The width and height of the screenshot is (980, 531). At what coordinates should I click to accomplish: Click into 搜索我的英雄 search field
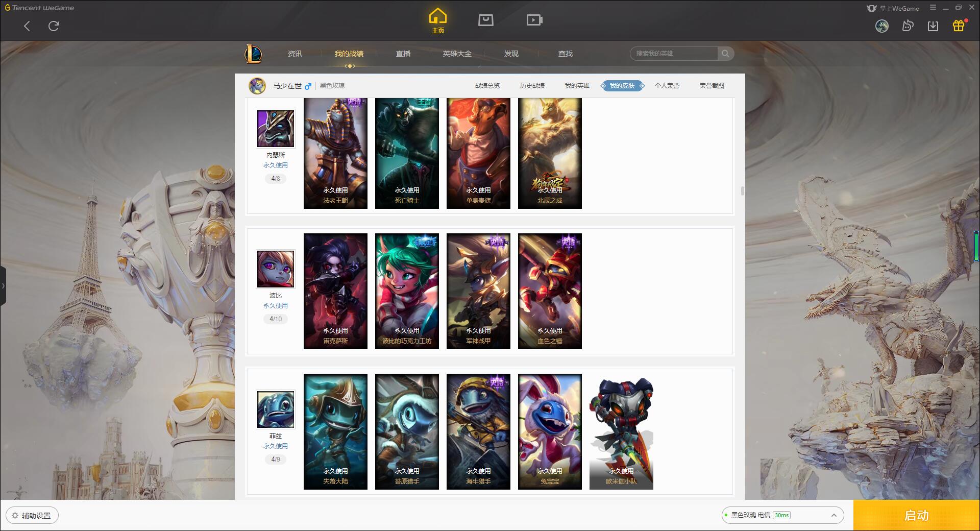(674, 54)
